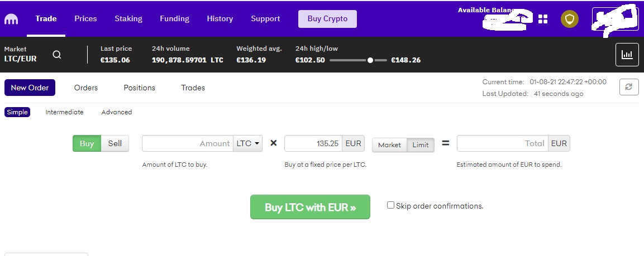Enable Skip order confirmations checkbox
This screenshot has width=644, height=256.
390,205
